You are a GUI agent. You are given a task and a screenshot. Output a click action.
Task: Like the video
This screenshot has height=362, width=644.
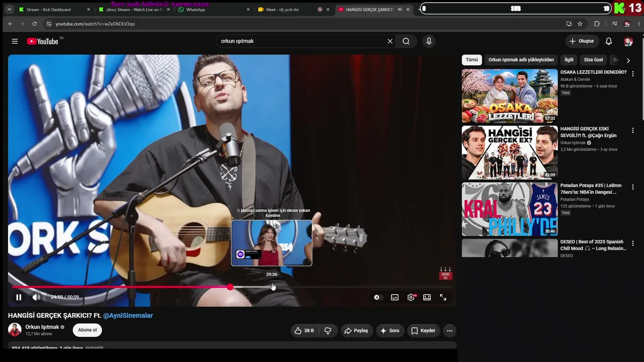tap(304, 331)
